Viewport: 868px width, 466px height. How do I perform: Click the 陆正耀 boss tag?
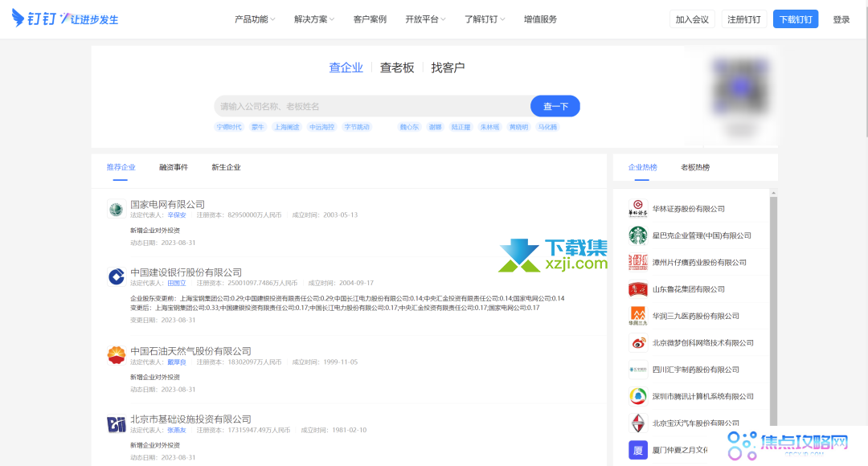click(x=461, y=127)
